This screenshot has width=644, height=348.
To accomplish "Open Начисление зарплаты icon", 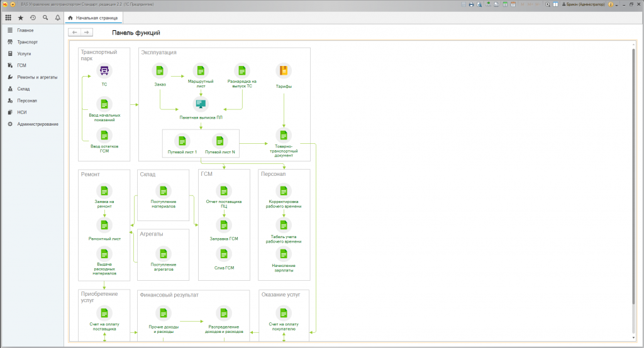I will tap(284, 254).
